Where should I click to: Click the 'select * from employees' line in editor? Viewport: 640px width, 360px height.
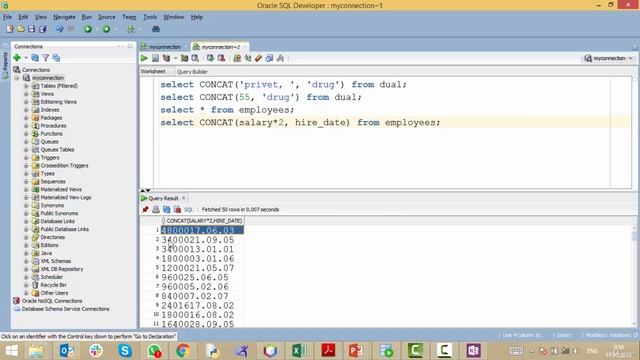point(227,110)
